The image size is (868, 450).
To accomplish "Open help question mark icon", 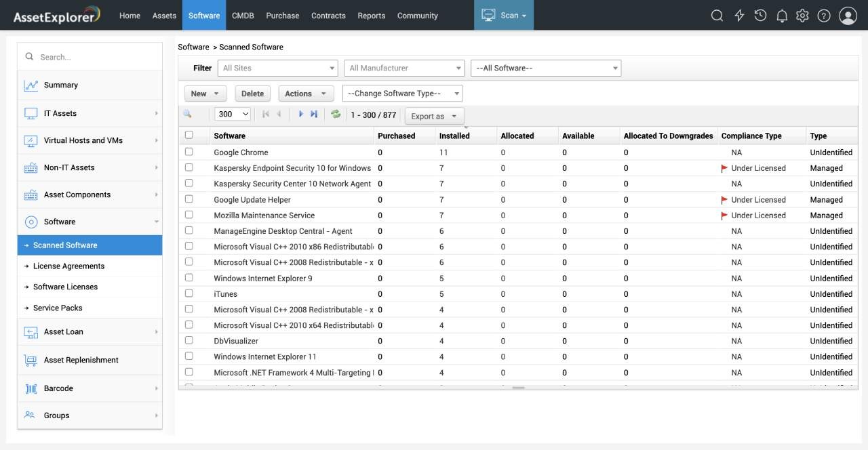I will tap(824, 16).
